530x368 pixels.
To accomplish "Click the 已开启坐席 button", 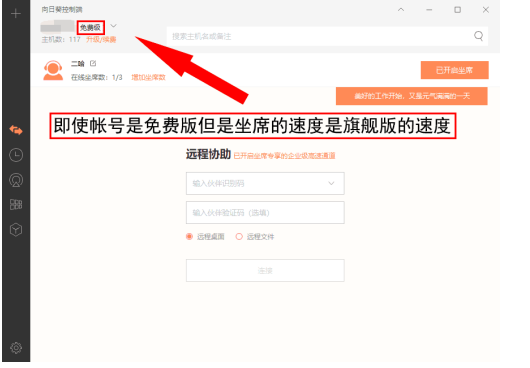I will [455, 70].
